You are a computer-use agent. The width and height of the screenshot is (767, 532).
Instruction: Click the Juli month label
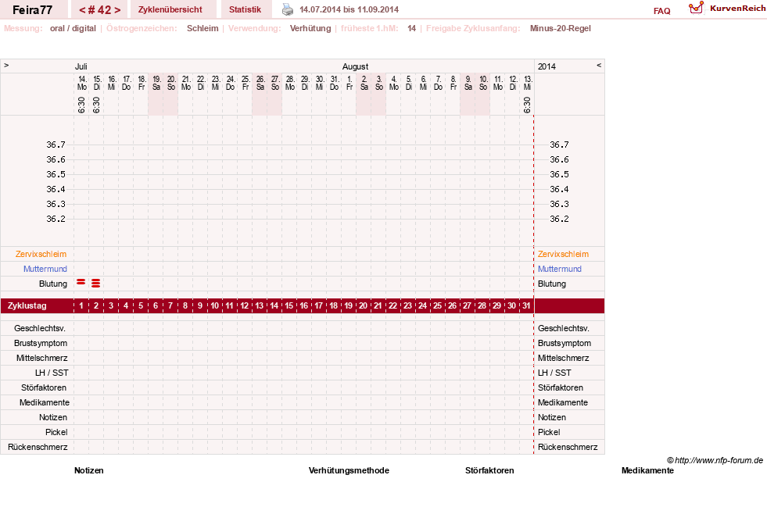tap(81, 66)
